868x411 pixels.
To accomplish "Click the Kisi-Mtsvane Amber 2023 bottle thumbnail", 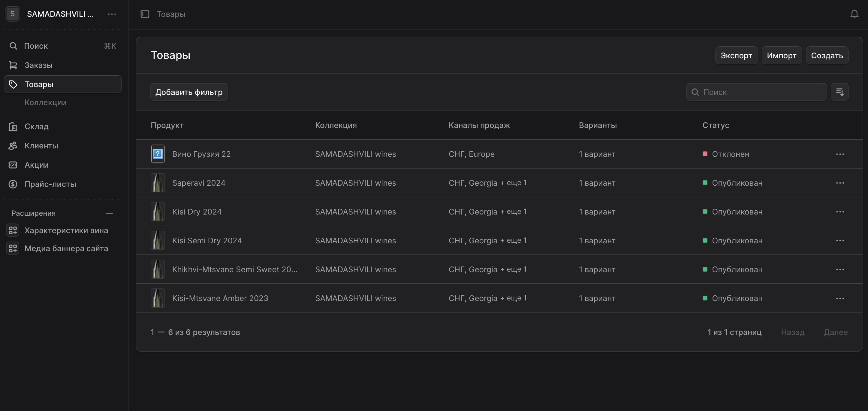I will coord(158,298).
